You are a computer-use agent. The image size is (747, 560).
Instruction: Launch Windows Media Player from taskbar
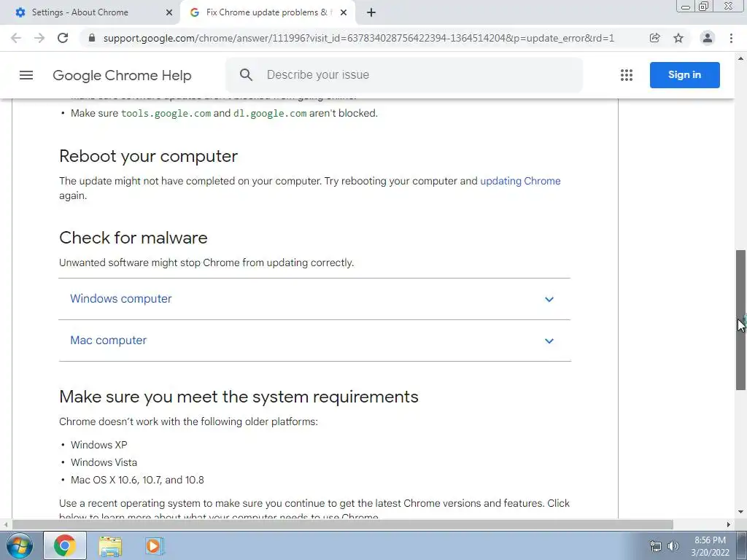154,545
